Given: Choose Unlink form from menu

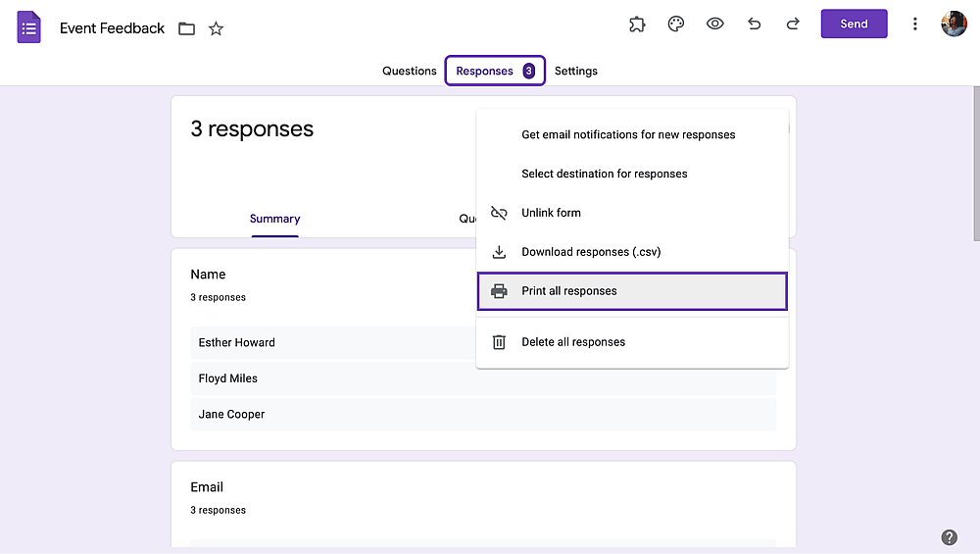Looking at the screenshot, I should coord(632,213).
